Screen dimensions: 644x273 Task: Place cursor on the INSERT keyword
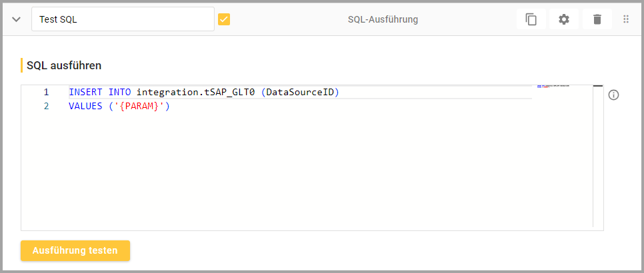(x=85, y=92)
